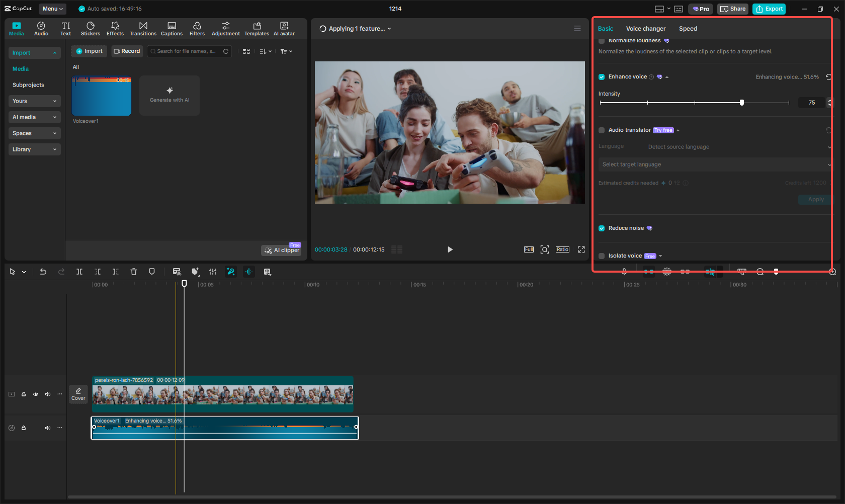Click the Export button
The width and height of the screenshot is (845, 504).
(769, 9)
